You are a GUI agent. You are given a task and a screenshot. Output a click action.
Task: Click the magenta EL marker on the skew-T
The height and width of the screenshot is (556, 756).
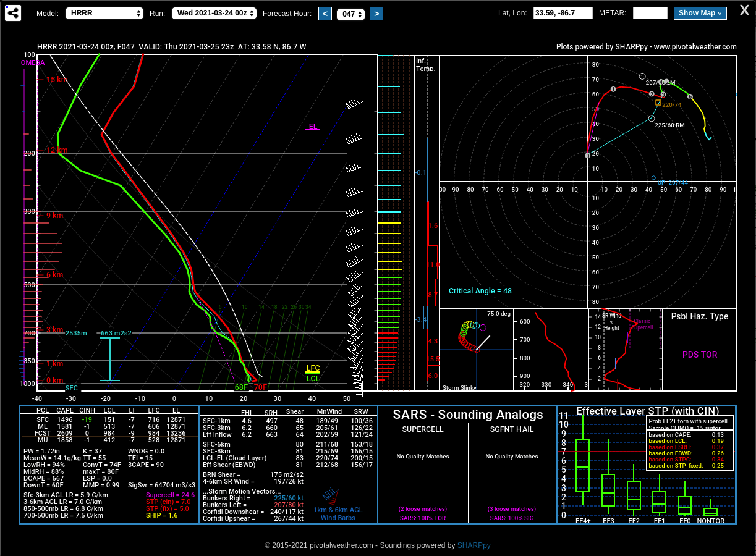[x=313, y=127]
